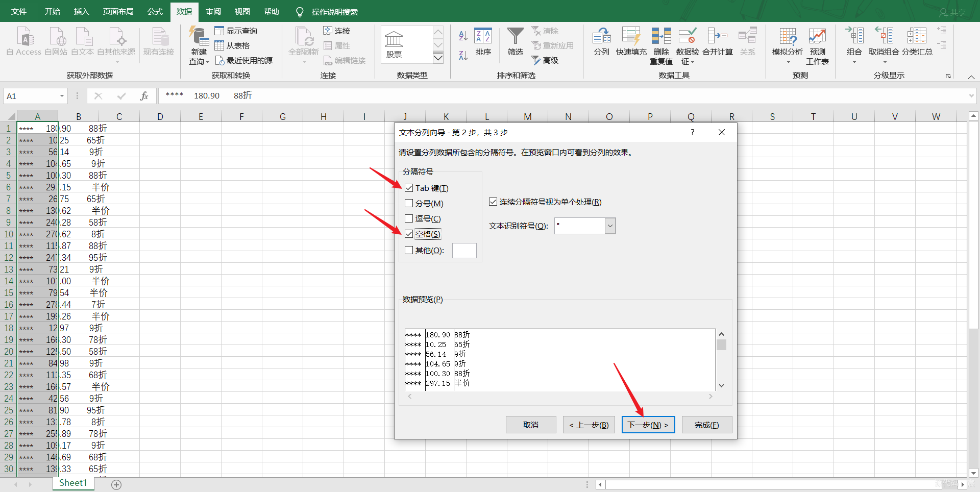Screen dimensions: 980x492
Task: Check the 分号(M) semicolon checkbox
Action: [x=409, y=204]
